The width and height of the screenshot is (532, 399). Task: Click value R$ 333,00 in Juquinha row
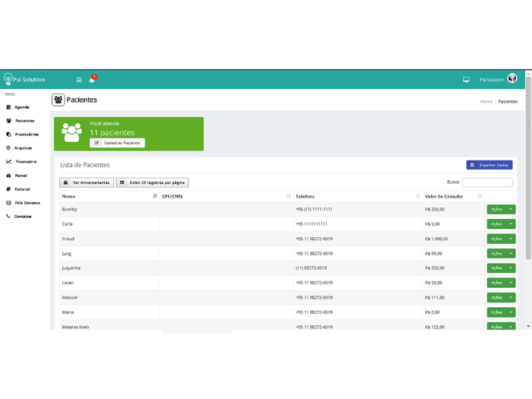[435, 268]
